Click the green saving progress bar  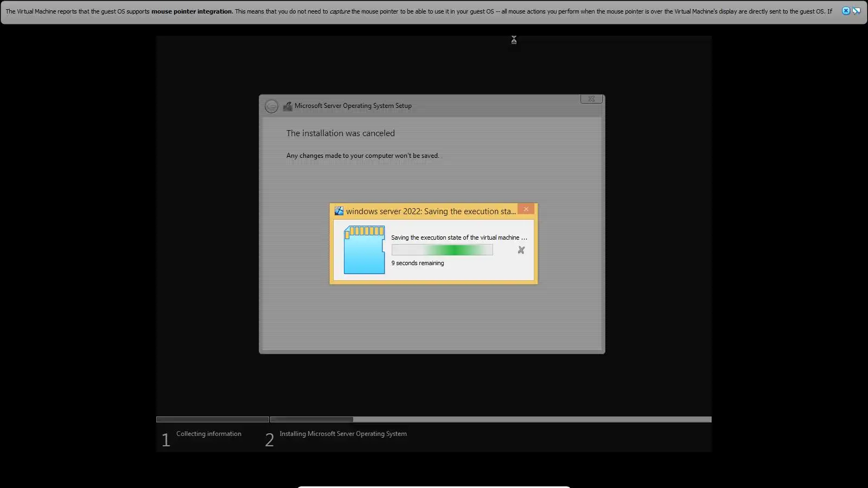(x=442, y=250)
